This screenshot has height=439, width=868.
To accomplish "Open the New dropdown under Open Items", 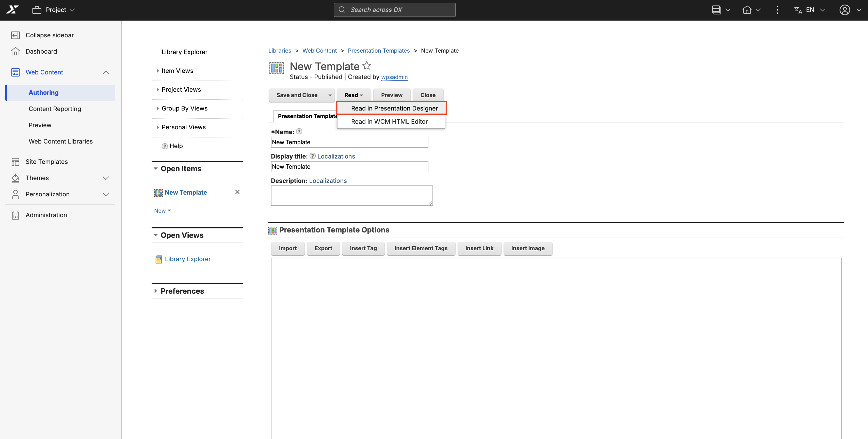I will [x=163, y=210].
